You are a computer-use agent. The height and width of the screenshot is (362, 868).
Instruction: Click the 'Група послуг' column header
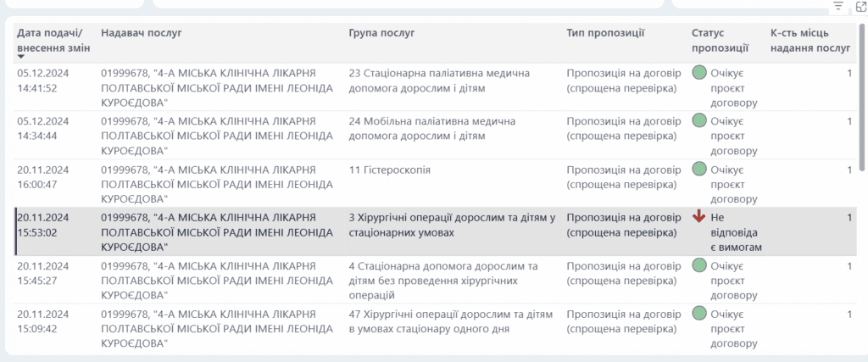point(381,33)
